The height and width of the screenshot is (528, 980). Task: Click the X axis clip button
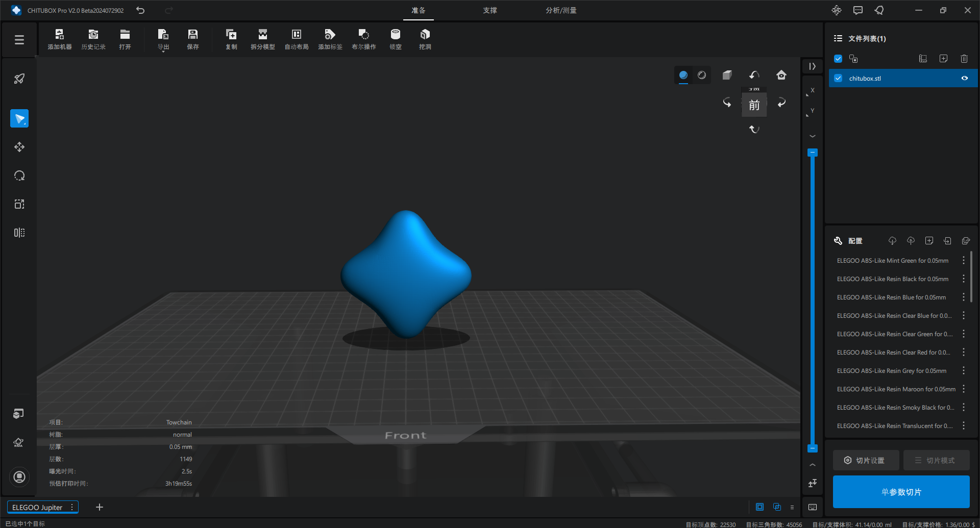pyautogui.click(x=812, y=92)
